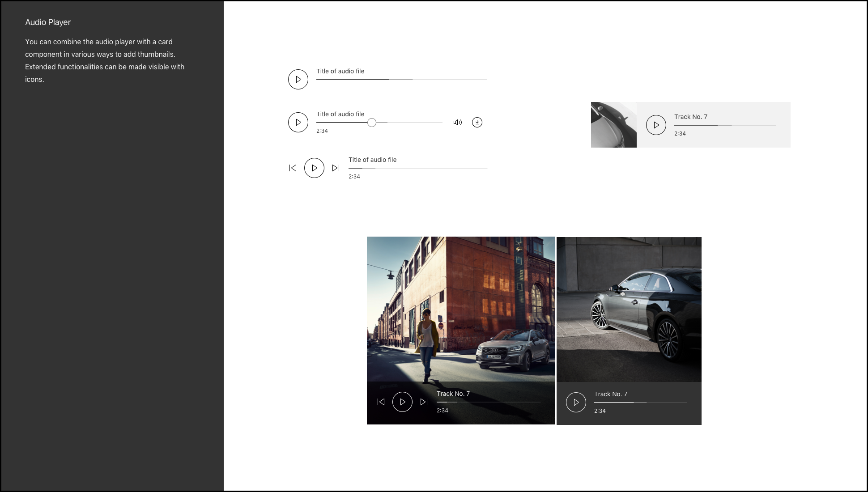Play the first audio file at the top
The height and width of the screenshot is (492, 868).
click(x=298, y=79)
